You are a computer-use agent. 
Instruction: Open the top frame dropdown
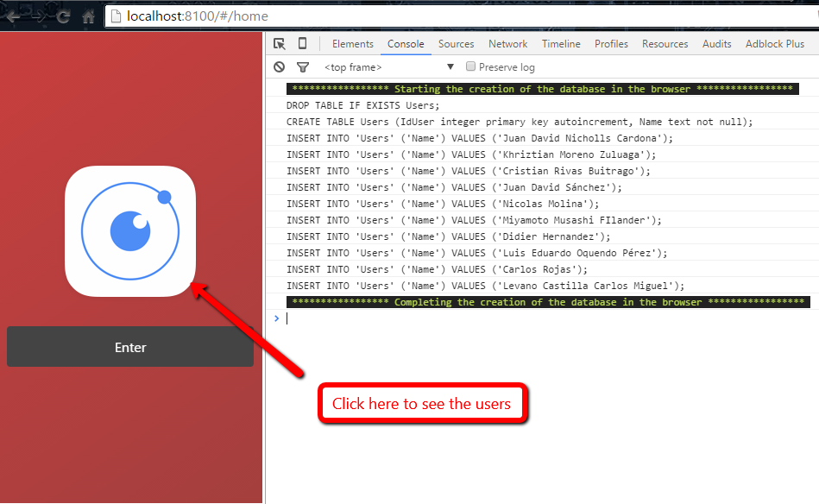click(x=389, y=66)
